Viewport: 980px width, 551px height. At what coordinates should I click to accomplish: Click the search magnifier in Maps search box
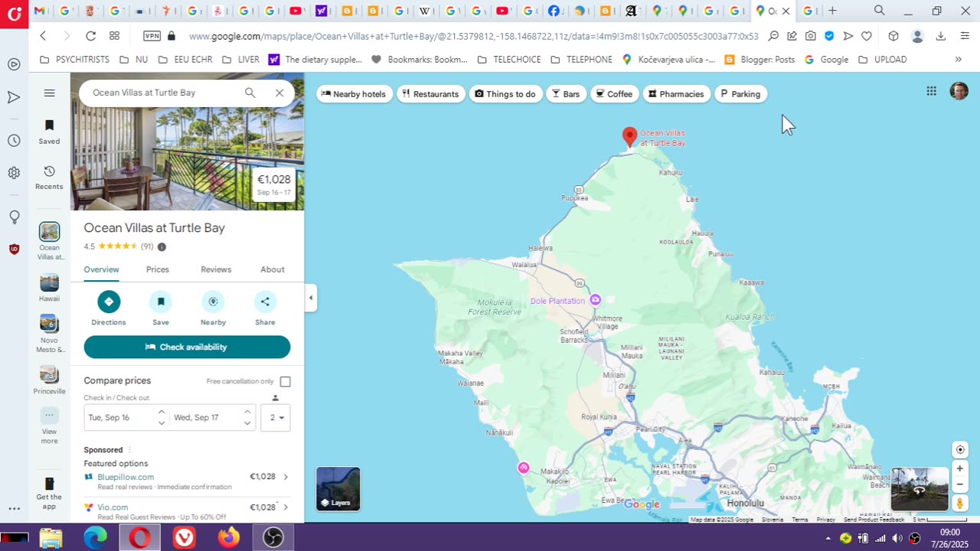pyautogui.click(x=250, y=93)
